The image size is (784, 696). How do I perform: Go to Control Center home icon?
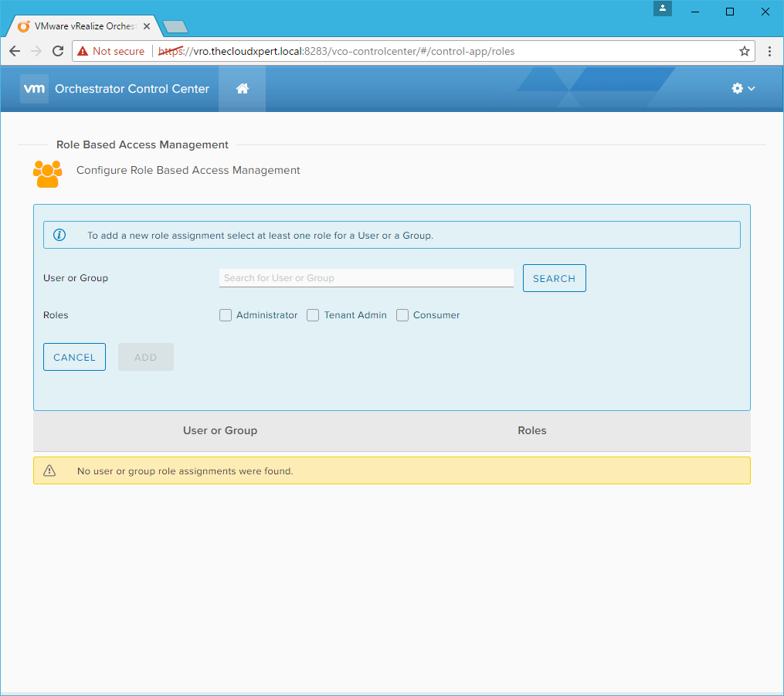point(242,89)
